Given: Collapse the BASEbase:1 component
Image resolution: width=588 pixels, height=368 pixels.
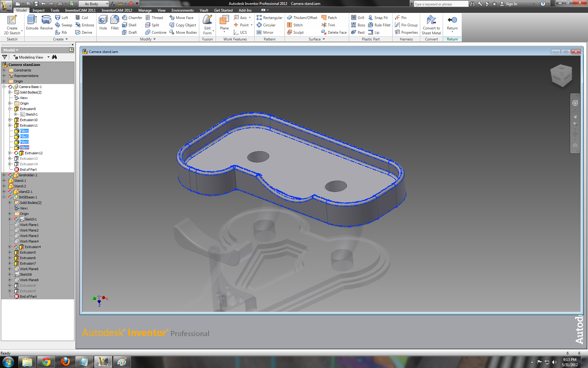Looking at the screenshot, I should (x=4, y=197).
